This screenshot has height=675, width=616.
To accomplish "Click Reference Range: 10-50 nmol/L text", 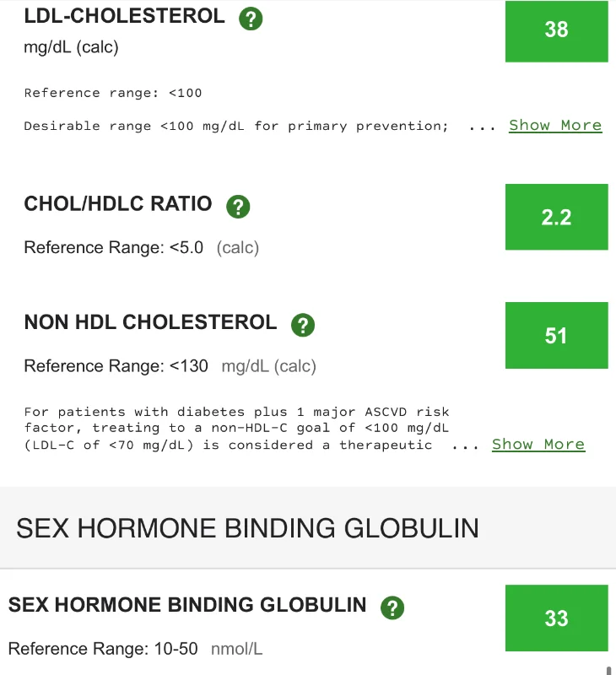I will click(x=135, y=649).
